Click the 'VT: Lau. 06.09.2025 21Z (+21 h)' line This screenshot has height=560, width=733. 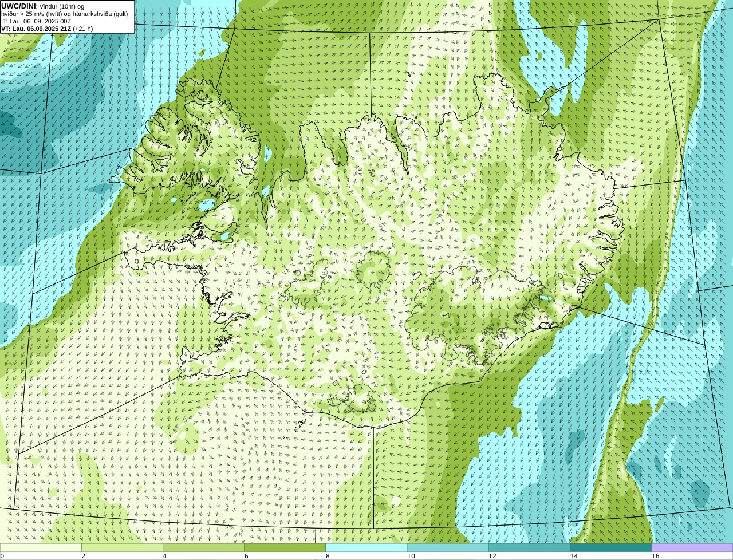pos(47,29)
